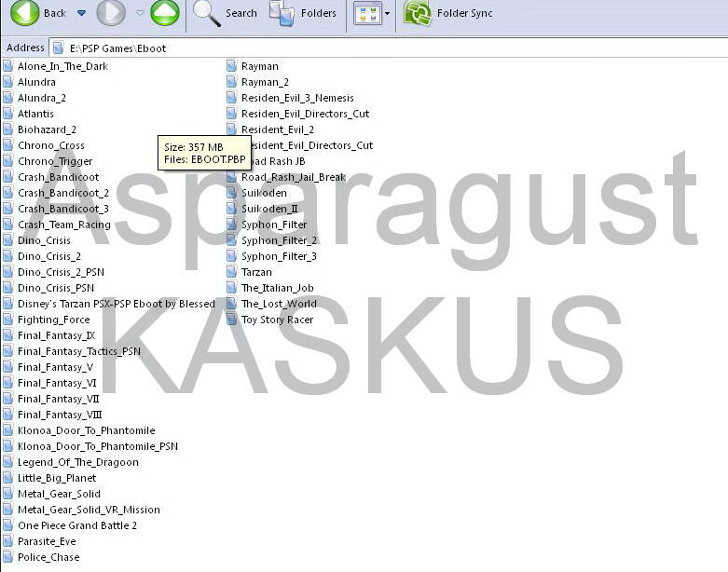The width and height of the screenshot is (728, 572).
Task: Click the Klonoa_Door_To_Phantomile folder name
Action: tap(87, 430)
